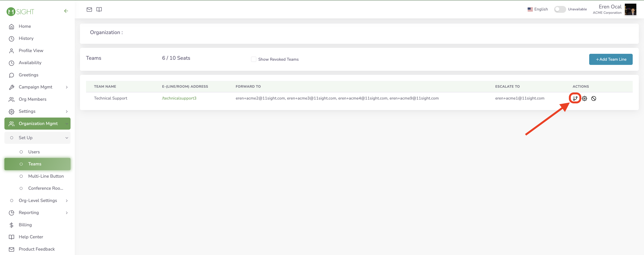Open History menu item
The width and height of the screenshot is (644, 255).
click(26, 38)
